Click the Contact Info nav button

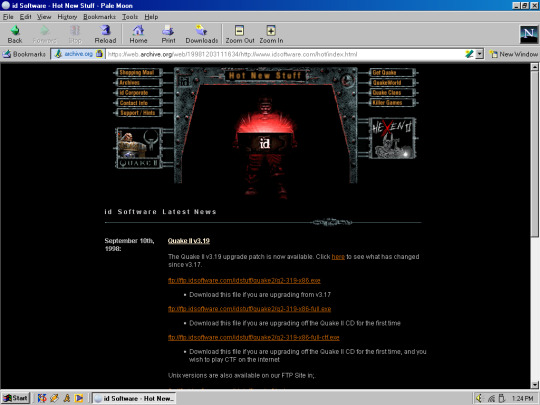[138, 103]
